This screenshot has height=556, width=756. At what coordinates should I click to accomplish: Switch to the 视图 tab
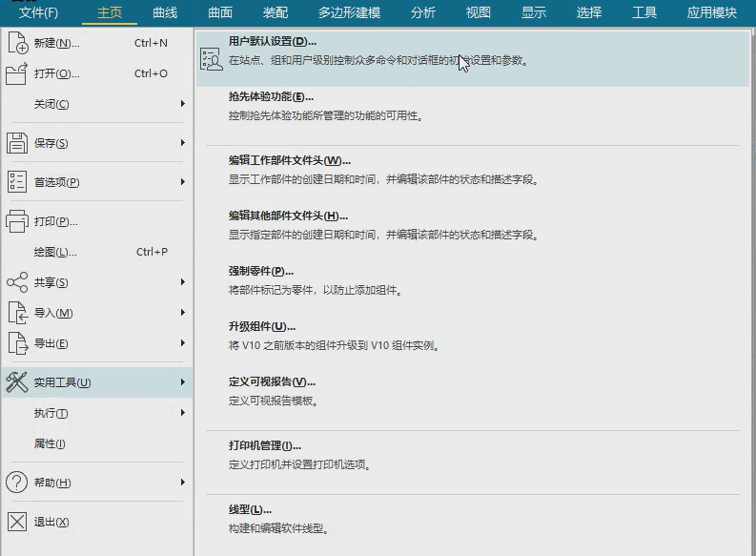pyautogui.click(x=479, y=12)
